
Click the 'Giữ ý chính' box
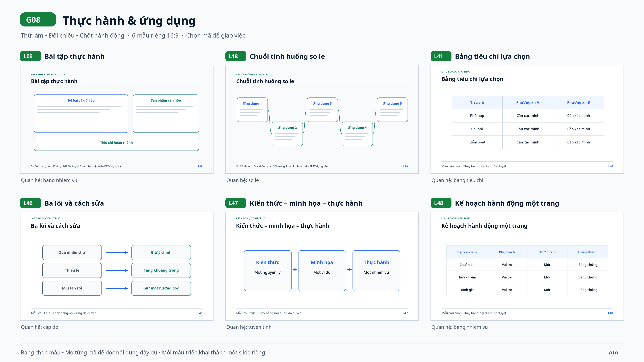click(x=161, y=253)
